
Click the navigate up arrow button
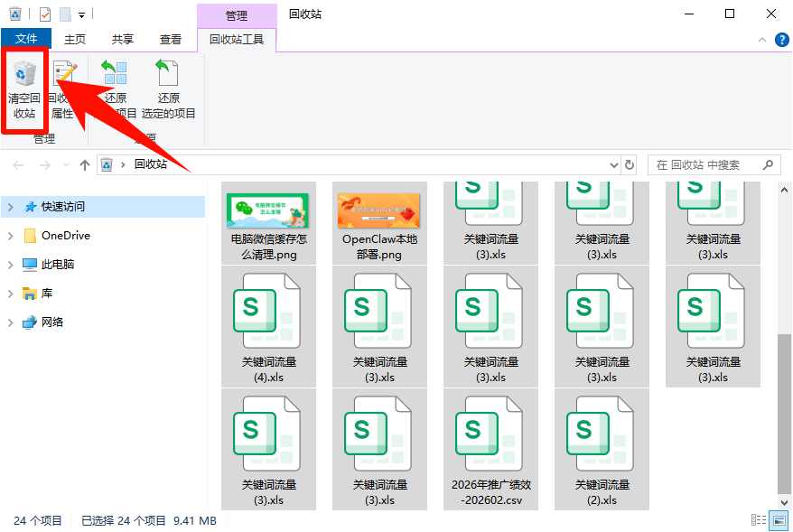click(x=85, y=164)
